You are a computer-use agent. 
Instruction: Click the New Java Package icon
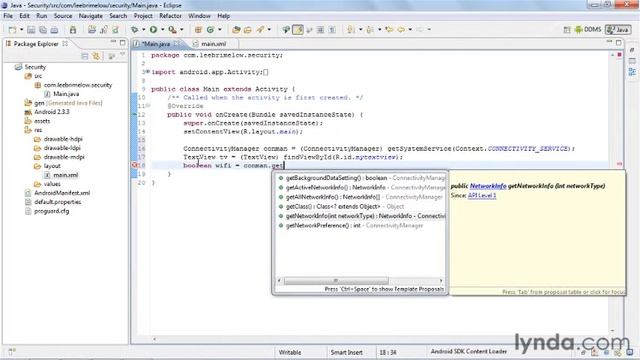tap(198, 30)
